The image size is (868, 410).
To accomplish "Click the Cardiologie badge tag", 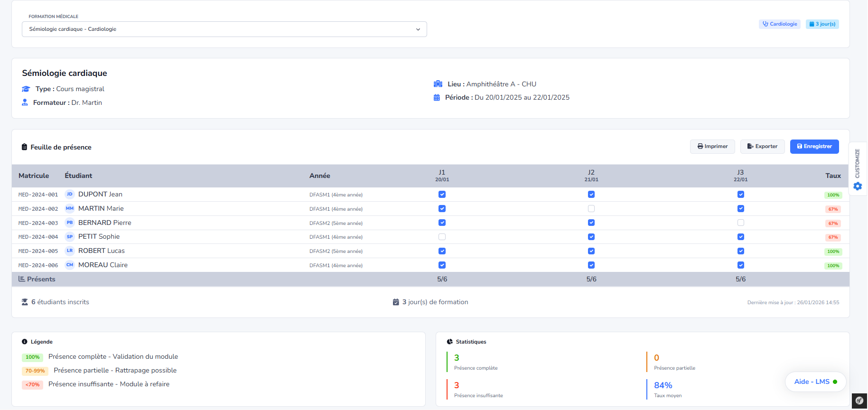I will [x=779, y=24].
